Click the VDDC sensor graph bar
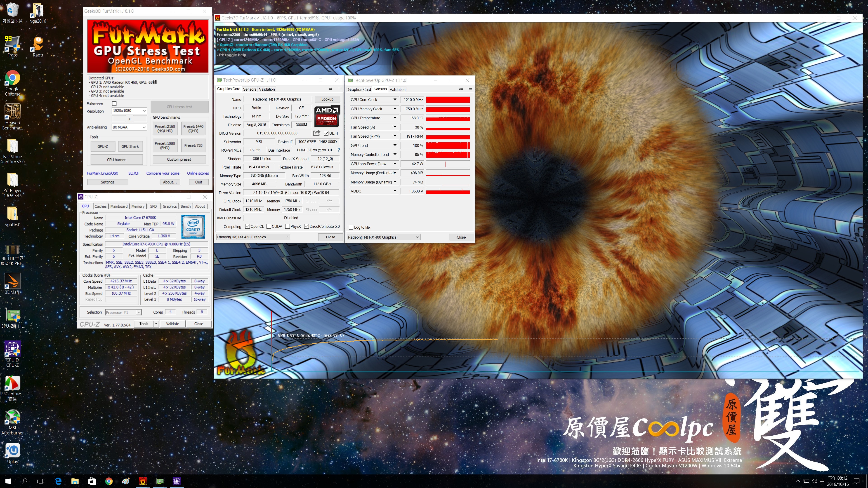Viewport: 868px width, 488px height. click(x=448, y=191)
